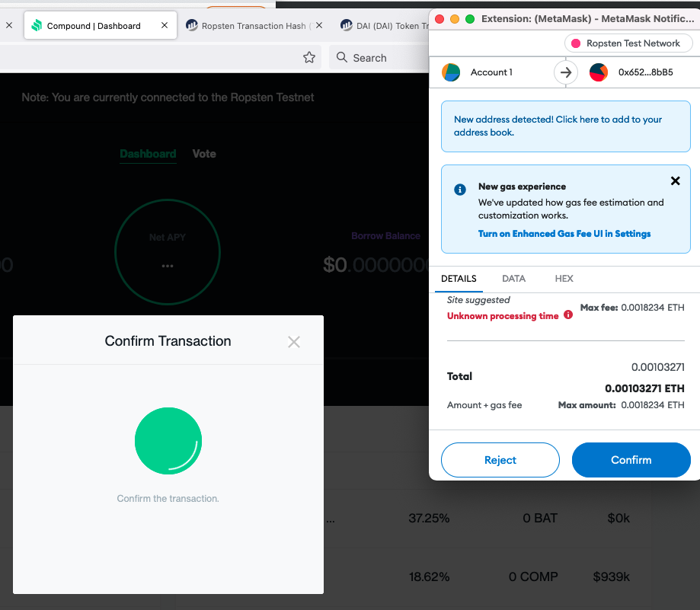This screenshot has height=610, width=700.
Task: Click the Unknown processing time text
Action: click(503, 316)
